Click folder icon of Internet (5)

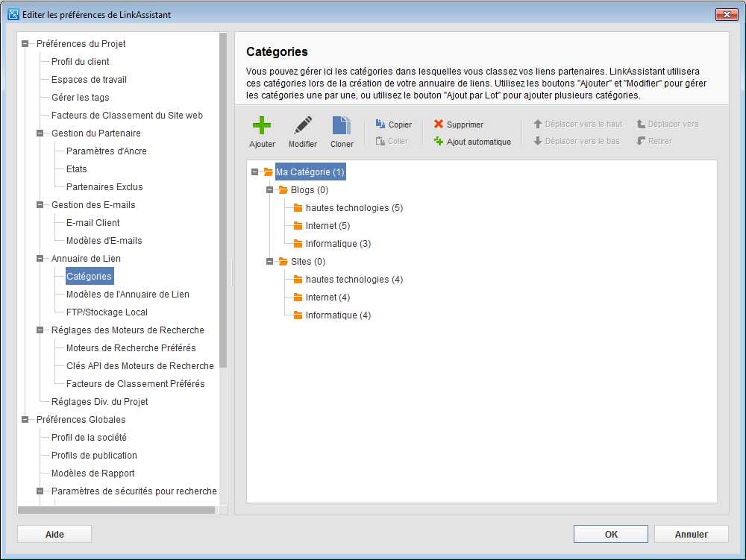point(298,226)
